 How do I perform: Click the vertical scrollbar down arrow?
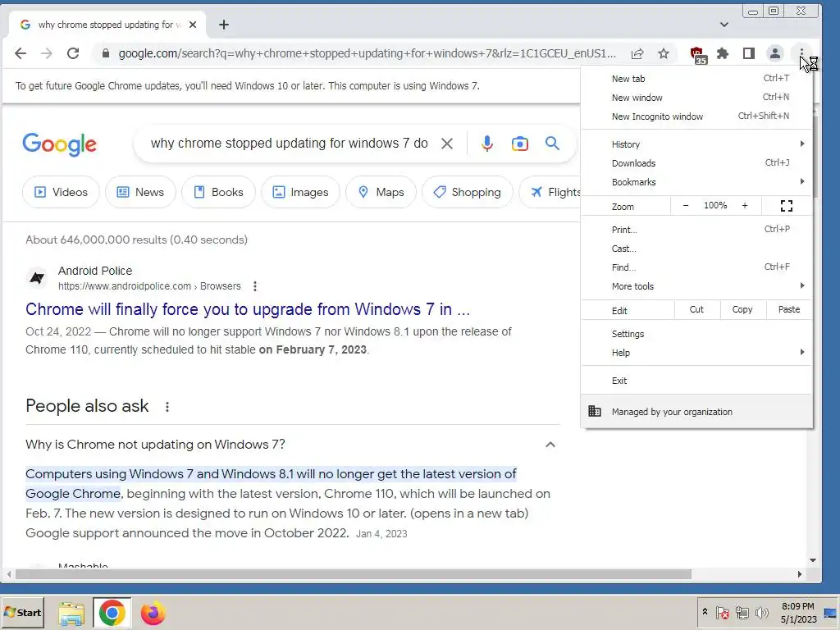point(813,560)
